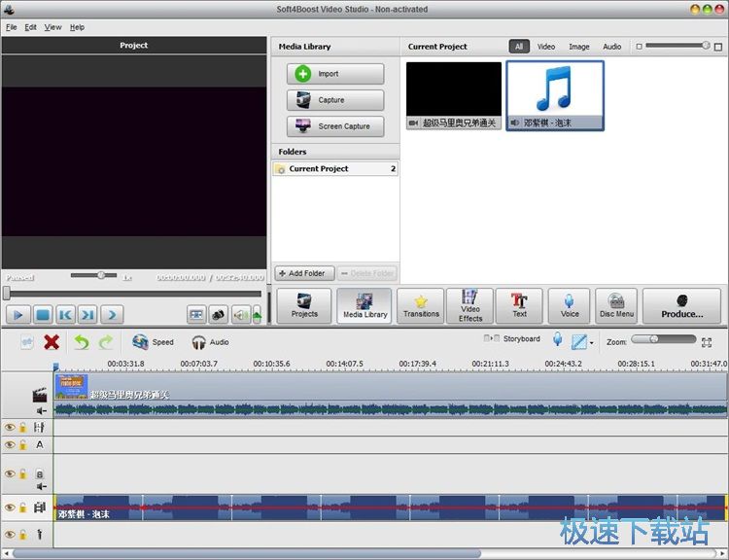The width and height of the screenshot is (729, 560).
Task: Toggle lock on video effects track
Action: coord(22,427)
